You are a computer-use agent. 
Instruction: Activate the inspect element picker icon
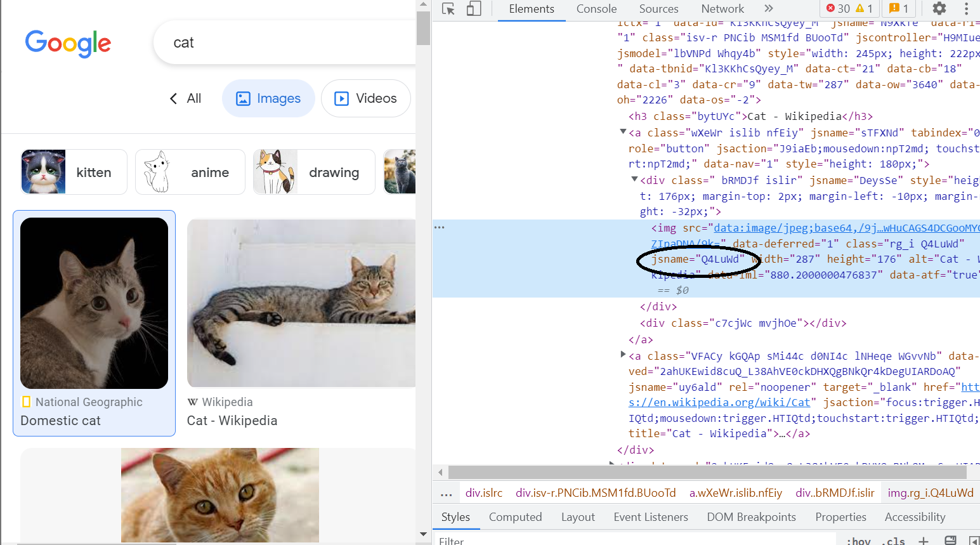[x=448, y=9]
